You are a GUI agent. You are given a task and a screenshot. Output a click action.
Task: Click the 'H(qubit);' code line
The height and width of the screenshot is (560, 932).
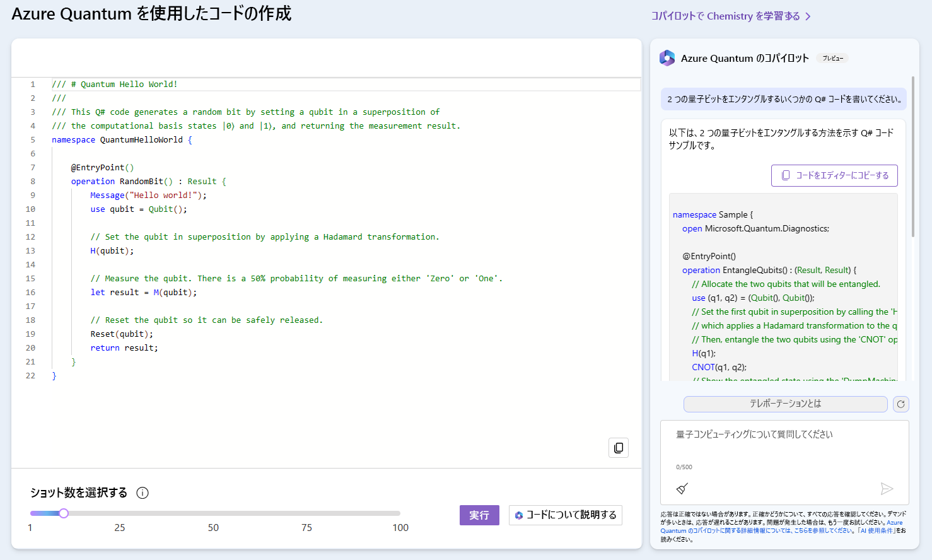(x=112, y=251)
